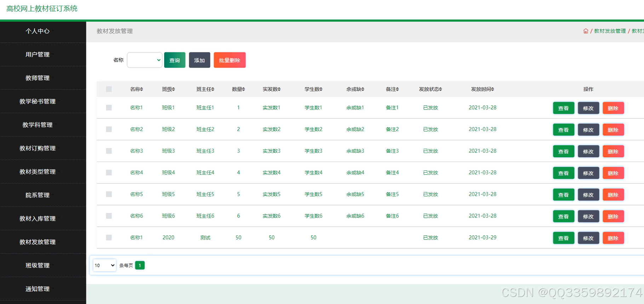This screenshot has height=304, width=644.
Task: Open 教材类型管理 in the sidebar
Action: click(38, 171)
